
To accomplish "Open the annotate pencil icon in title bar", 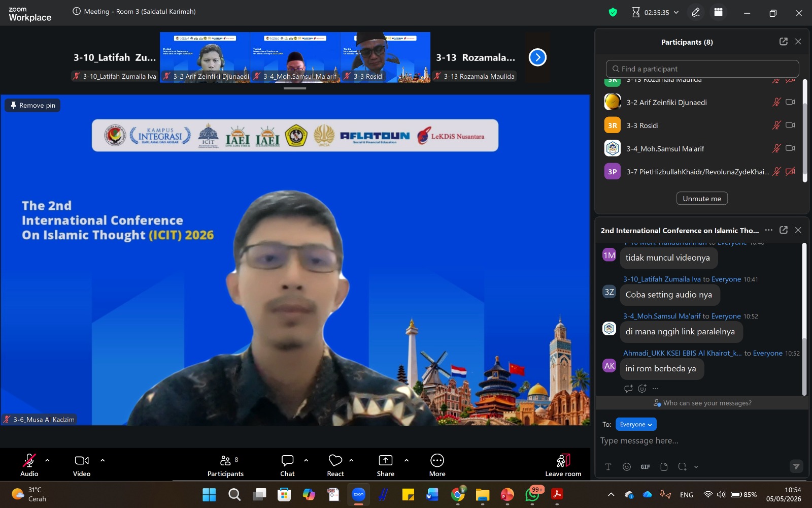I will [x=696, y=12].
